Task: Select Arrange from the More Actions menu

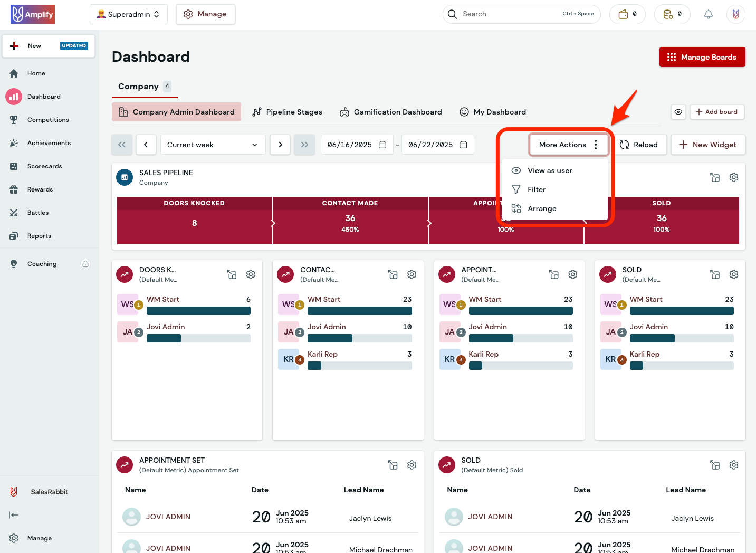Action: (541, 208)
